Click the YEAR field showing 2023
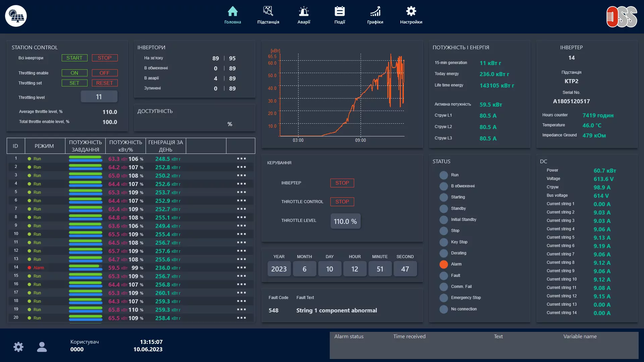The image size is (644, 362). tap(279, 269)
